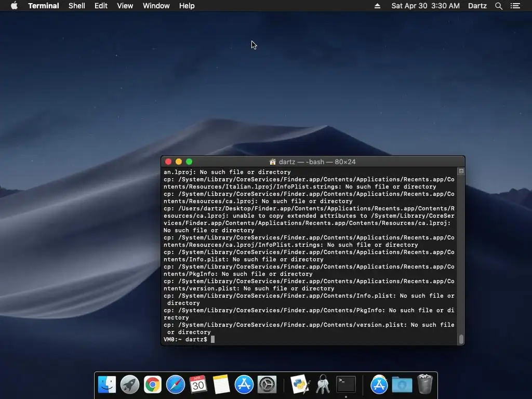Screen dimensions: 532x399
Task: Click the 'an.lproj: No such file or directory' line
Action: point(227,172)
